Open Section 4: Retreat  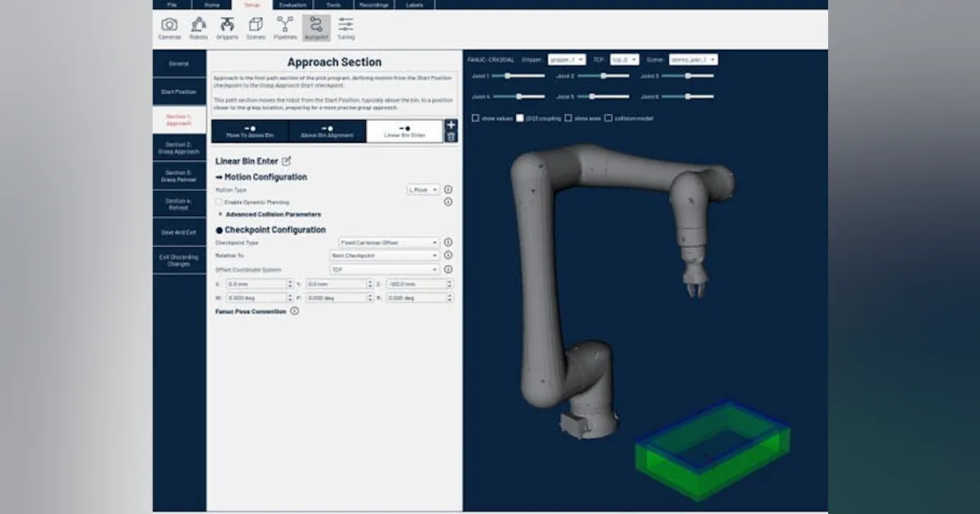point(179,204)
